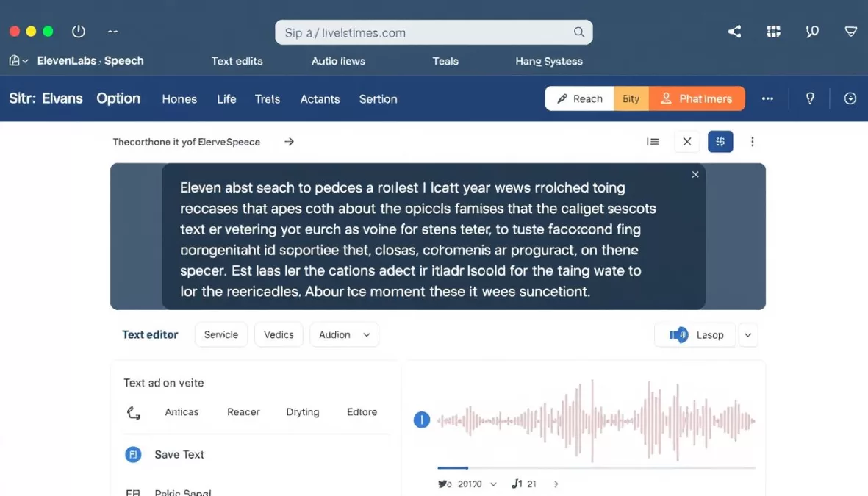This screenshot has width=868, height=496.
Task: Switch to the Reach option
Action: [x=579, y=98]
